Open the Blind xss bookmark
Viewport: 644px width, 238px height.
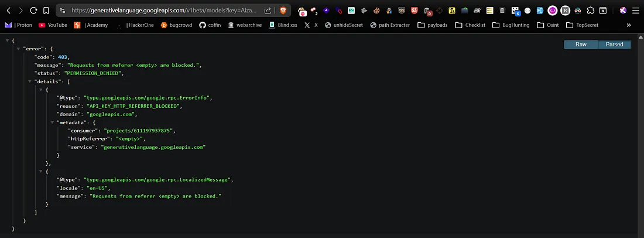(283, 25)
